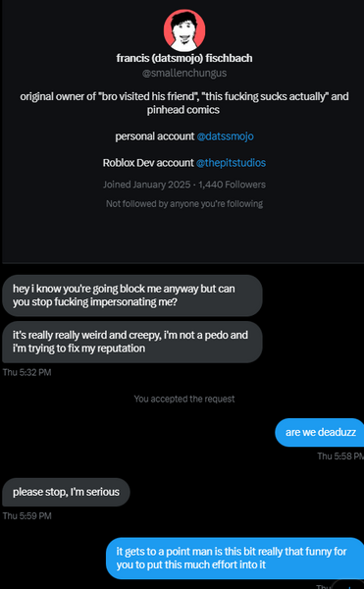Select the 'stop fucking impersonating me' message bubble
The image size is (364, 589).
(x=132, y=295)
